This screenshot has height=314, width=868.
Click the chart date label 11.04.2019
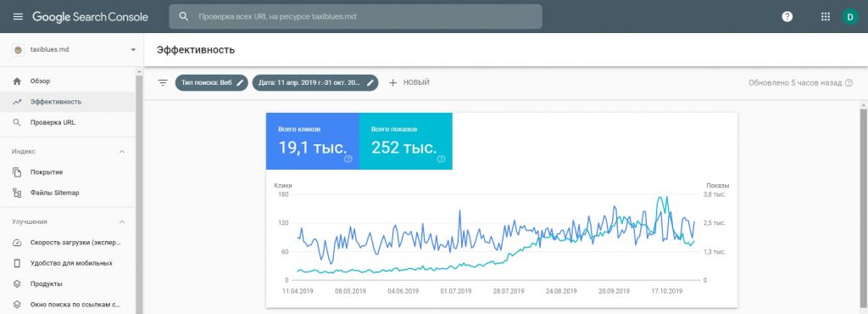pos(298,291)
